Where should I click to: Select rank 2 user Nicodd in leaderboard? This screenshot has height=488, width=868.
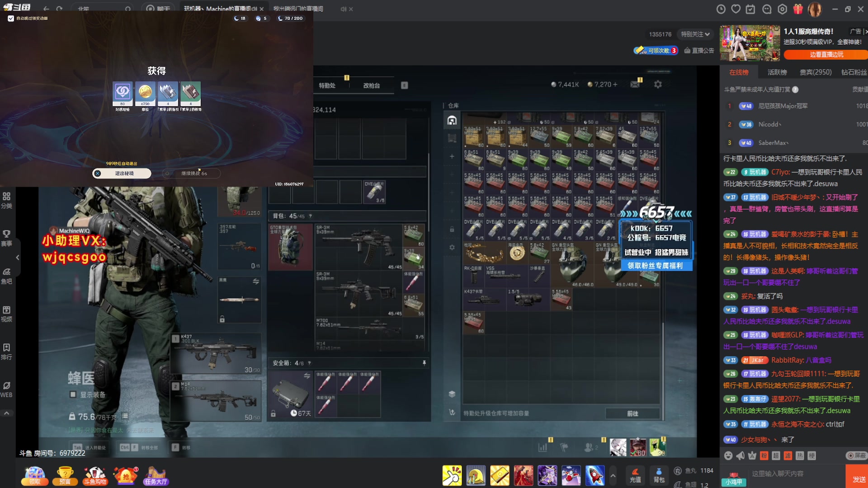794,124
